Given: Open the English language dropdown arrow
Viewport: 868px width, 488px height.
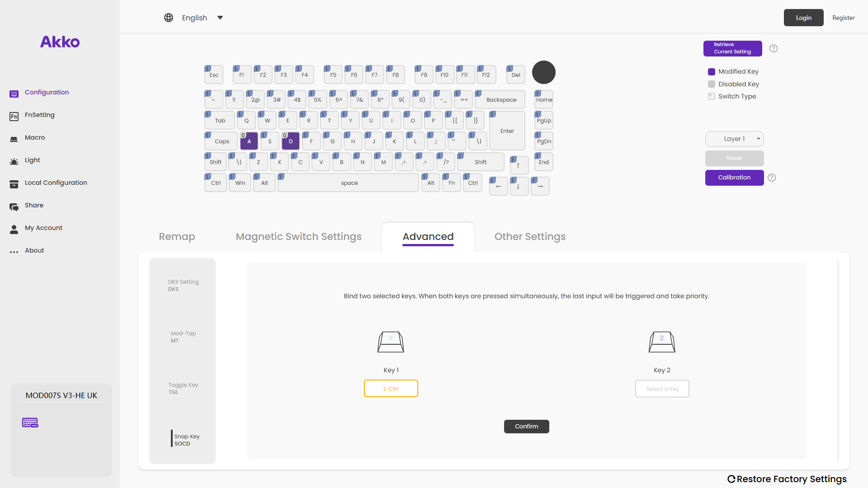Looking at the screenshot, I should [220, 18].
